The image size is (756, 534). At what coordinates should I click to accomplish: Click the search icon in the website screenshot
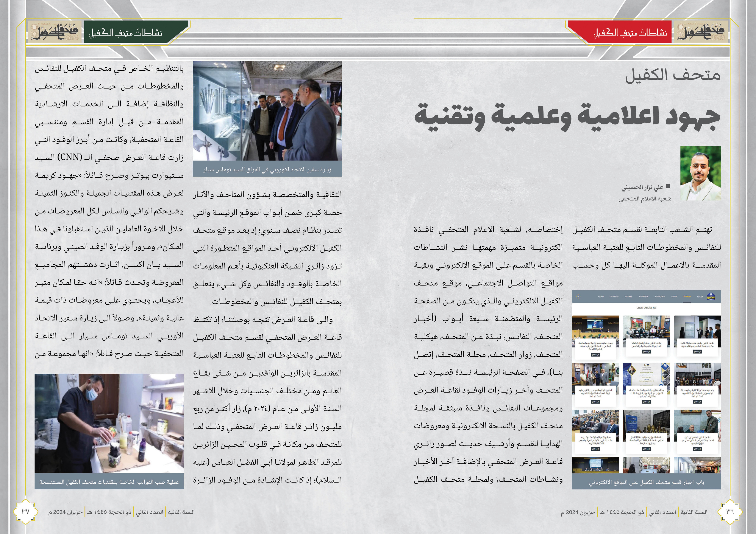point(578,296)
